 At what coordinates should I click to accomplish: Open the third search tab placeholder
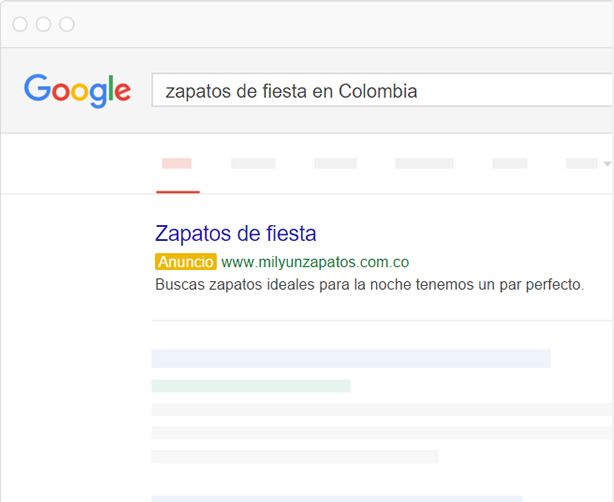(x=335, y=163)
